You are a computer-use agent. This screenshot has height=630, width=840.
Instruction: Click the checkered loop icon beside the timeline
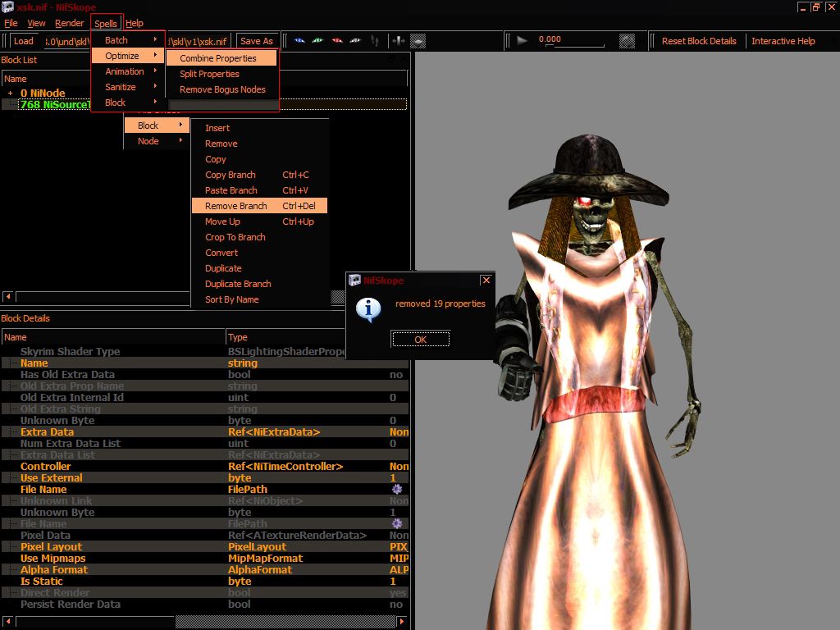[x=627, y=41]
